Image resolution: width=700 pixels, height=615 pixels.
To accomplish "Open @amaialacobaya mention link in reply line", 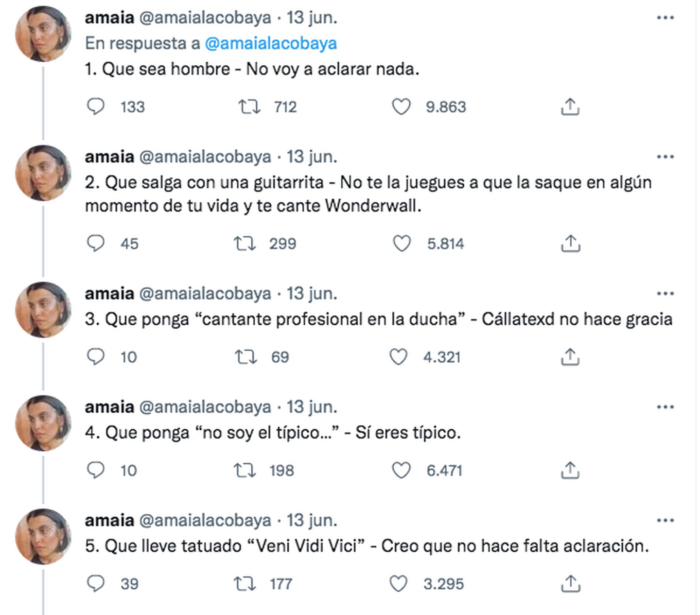I will [x=271, y=43].
